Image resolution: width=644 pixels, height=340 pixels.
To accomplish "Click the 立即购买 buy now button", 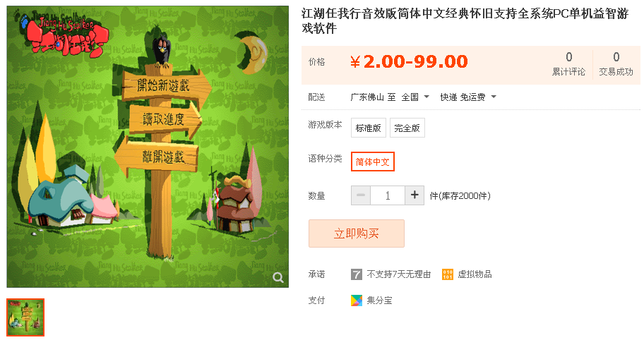I will click(x=357, y=233).
